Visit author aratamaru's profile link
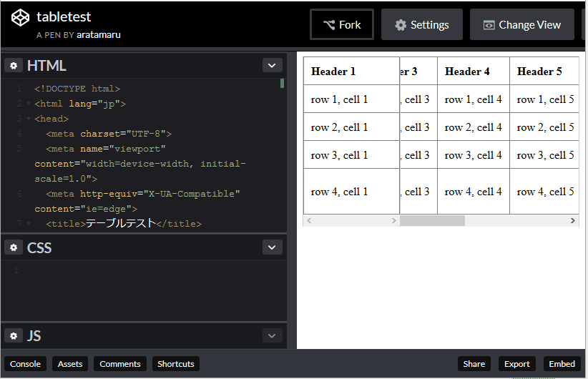This screenshot has width=588, height=379. coord(99,35)
